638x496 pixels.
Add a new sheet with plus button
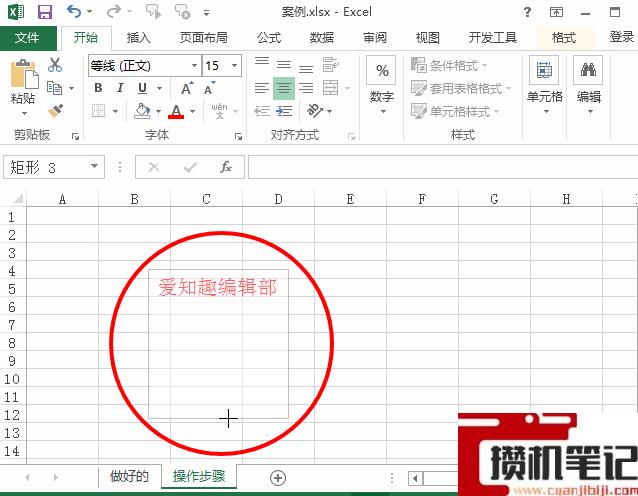[x=278, y=478]
